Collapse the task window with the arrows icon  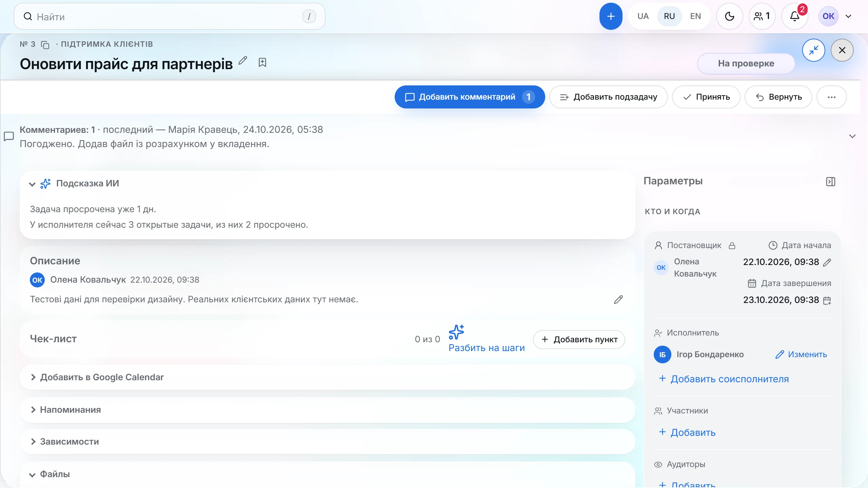pyautogui.click(x=813, y=50)
